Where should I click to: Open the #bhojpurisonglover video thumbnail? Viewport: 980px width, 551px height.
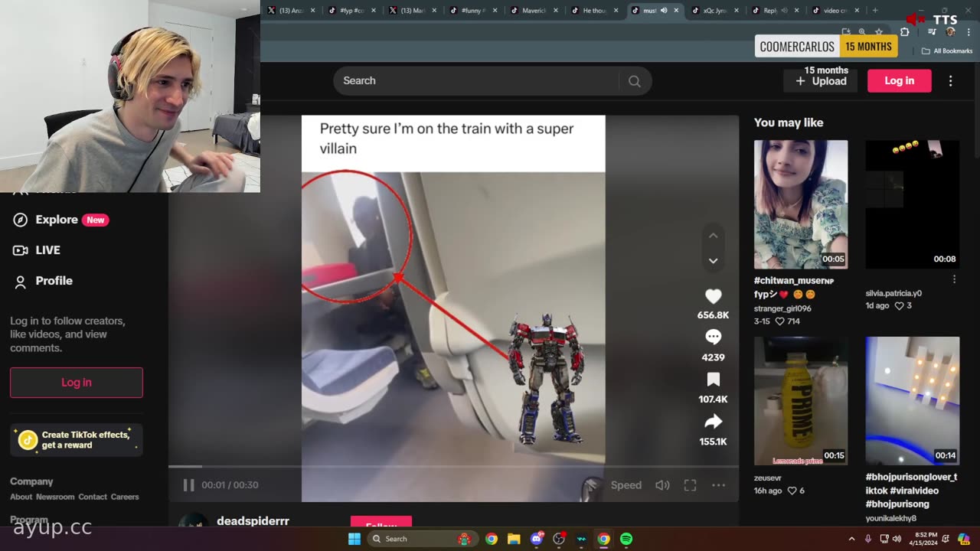(912, 401)
